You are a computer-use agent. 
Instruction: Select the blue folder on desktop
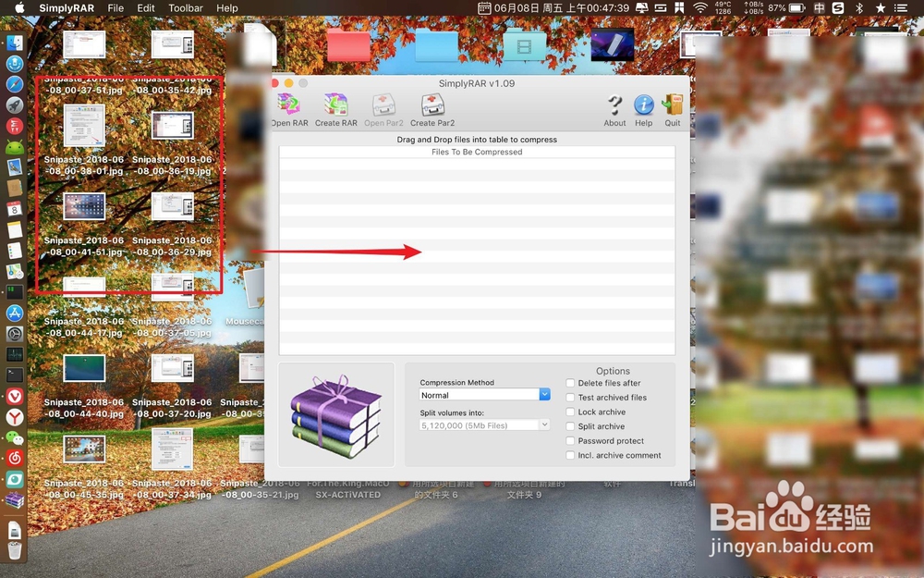click(x=436, y=44)
